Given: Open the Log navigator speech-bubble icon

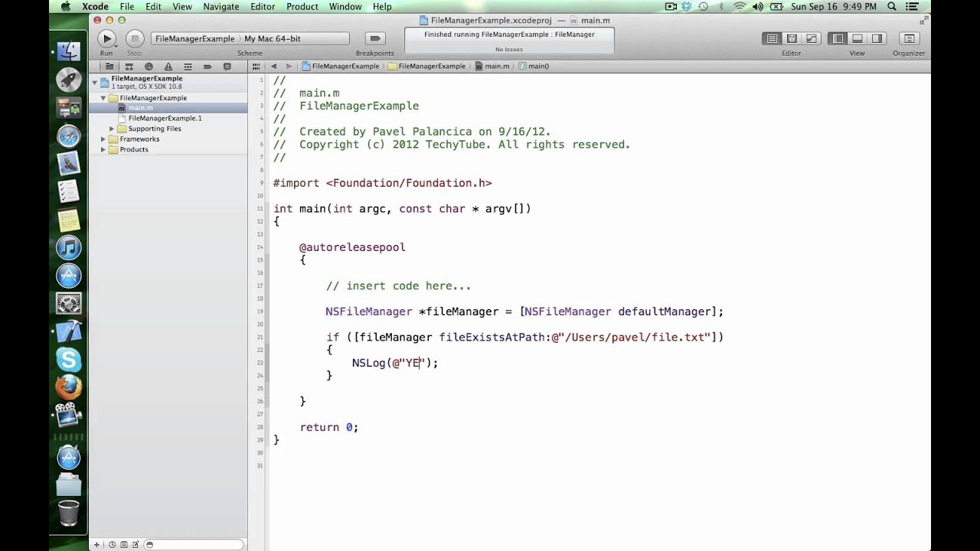Looking at the screenshot, I should (228, 67).
